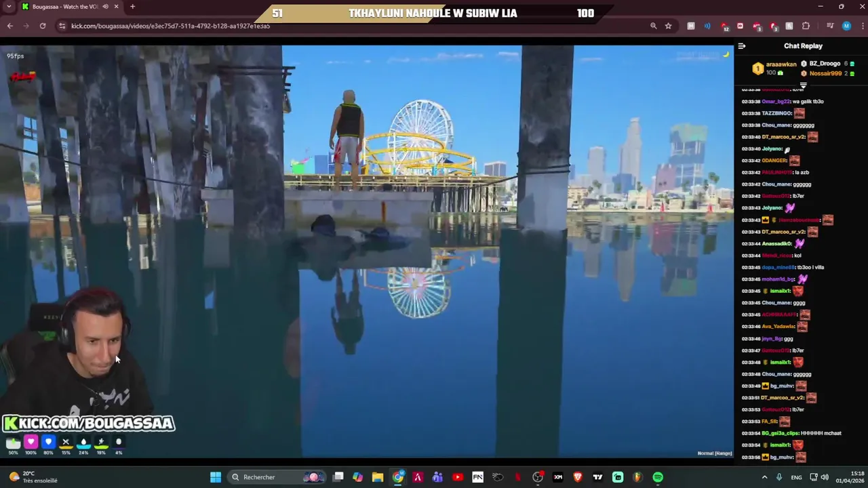Open the Extensions puzzle icon

[x=806, y=26]
